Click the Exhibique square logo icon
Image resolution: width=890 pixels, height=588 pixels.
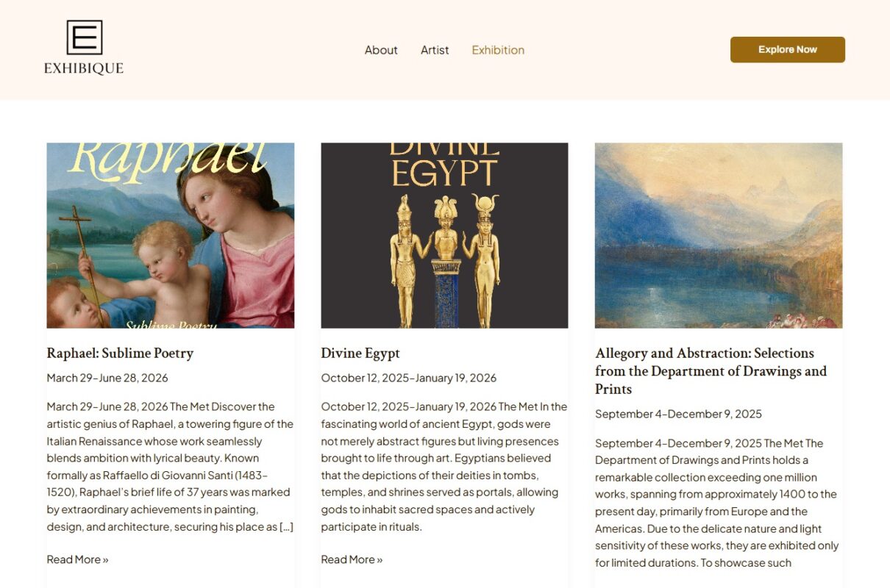[x=84, y=37]
